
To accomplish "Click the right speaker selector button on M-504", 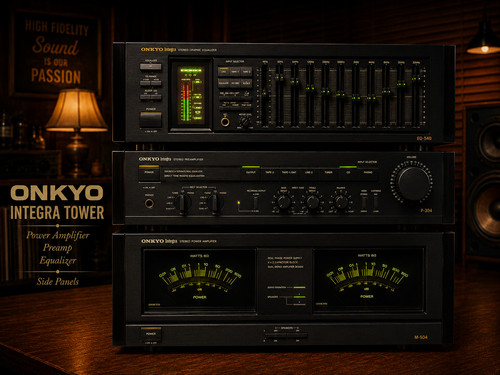I will coord(297,335).
